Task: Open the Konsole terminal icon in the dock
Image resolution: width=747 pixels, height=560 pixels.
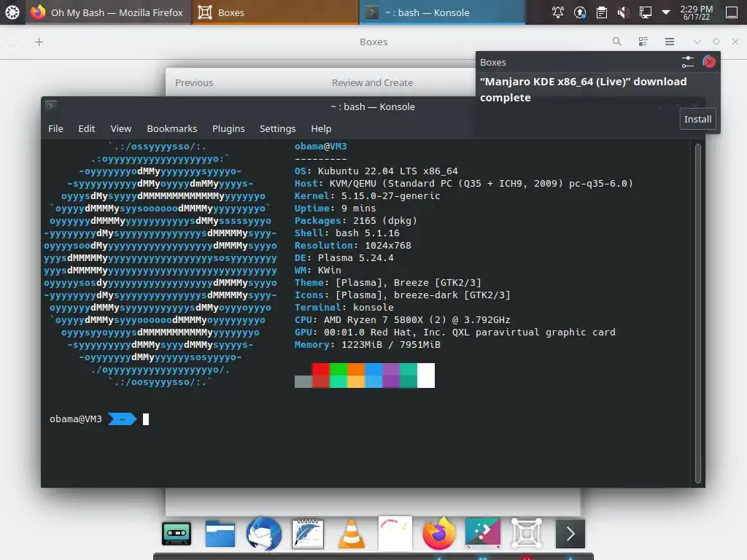Action: [x=570, y=533]
